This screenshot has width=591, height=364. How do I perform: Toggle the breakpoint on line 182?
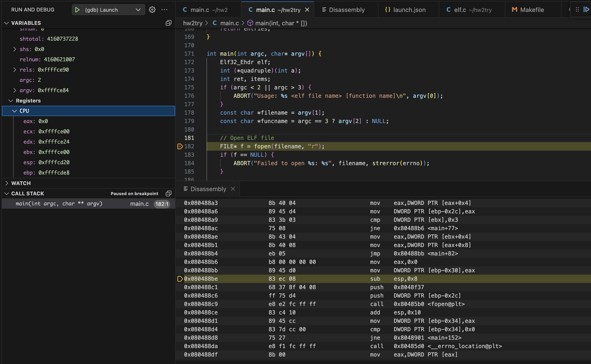coord(180,146)
